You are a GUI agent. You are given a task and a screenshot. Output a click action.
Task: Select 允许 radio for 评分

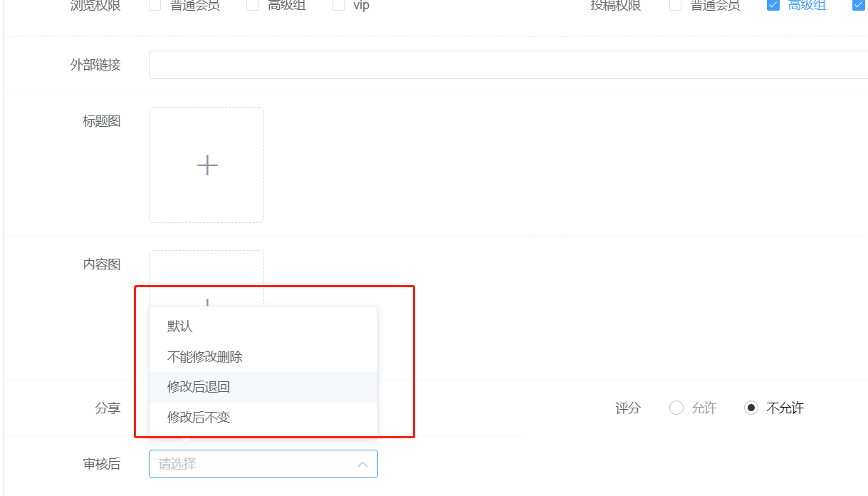pyautogui.click(x=676, y=408)
